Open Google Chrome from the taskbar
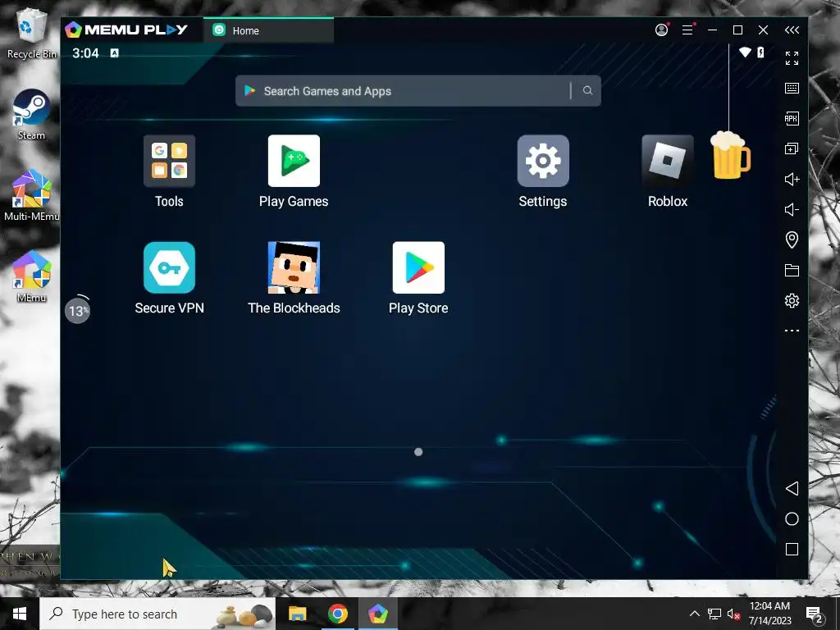The height and width of the screenshot is (630, 840). pos(337,614)
